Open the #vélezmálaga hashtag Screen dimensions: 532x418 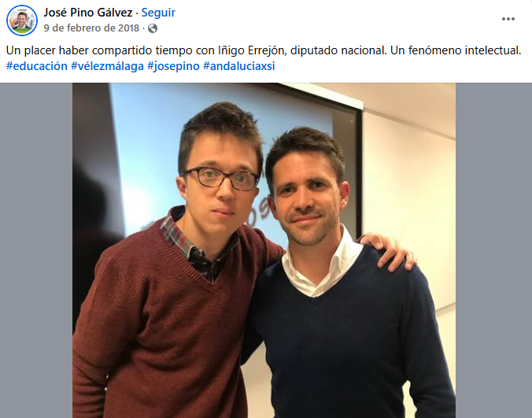[x=107, y=66]
